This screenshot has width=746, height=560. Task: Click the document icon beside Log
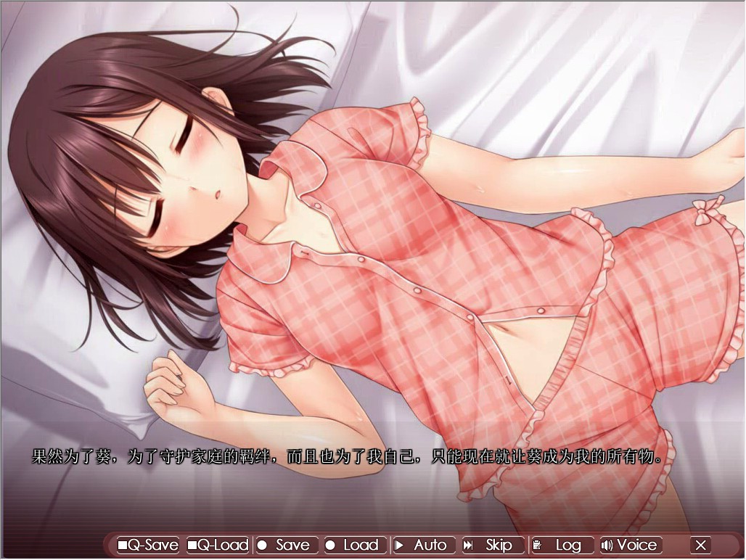pyautogui.click(x=537, y=545)
